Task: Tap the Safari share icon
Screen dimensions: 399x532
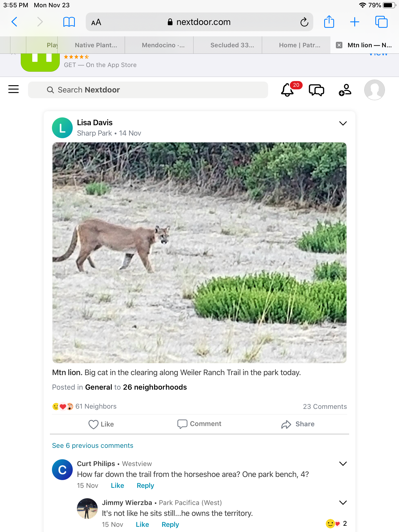Action: click(x=329, y=22)
